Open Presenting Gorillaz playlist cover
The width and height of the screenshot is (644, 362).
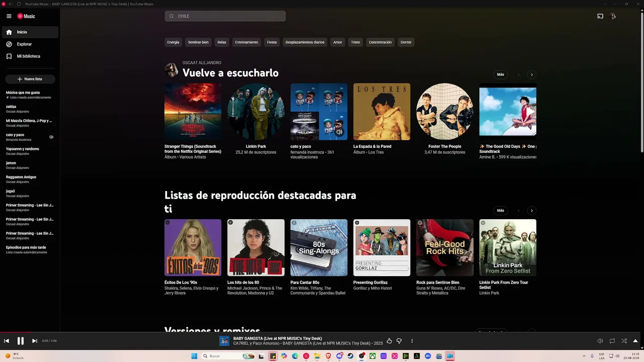pyautogui.click(x=382, y=247)
